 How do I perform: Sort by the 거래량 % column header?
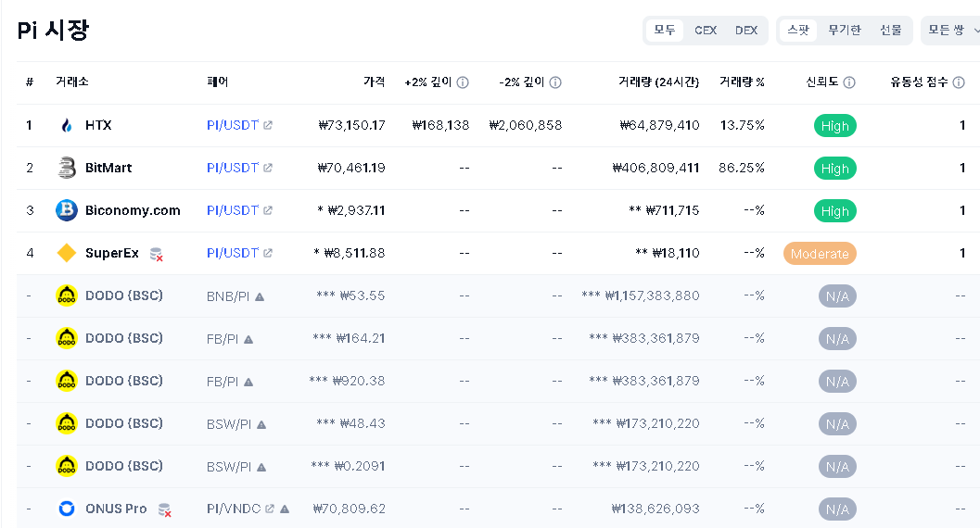tap(742, 82)
